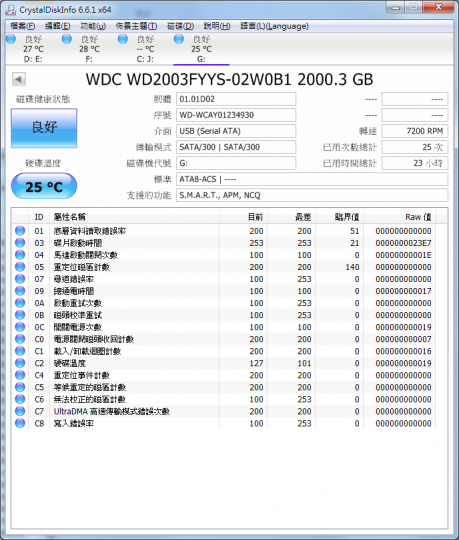The image size is (459, 540).
Task: Click status orb for attribute C6
Action: coord(20,399)
